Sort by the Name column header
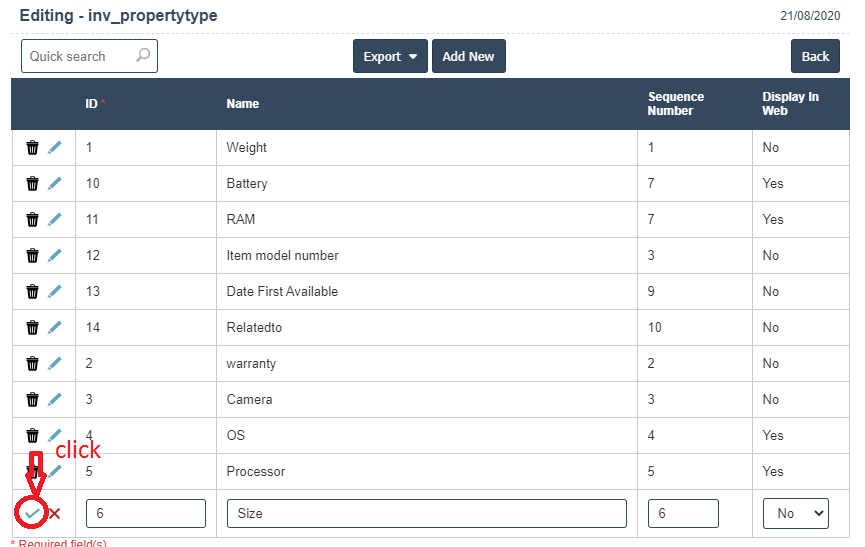865x547 pixels. (x=243, y=104)
